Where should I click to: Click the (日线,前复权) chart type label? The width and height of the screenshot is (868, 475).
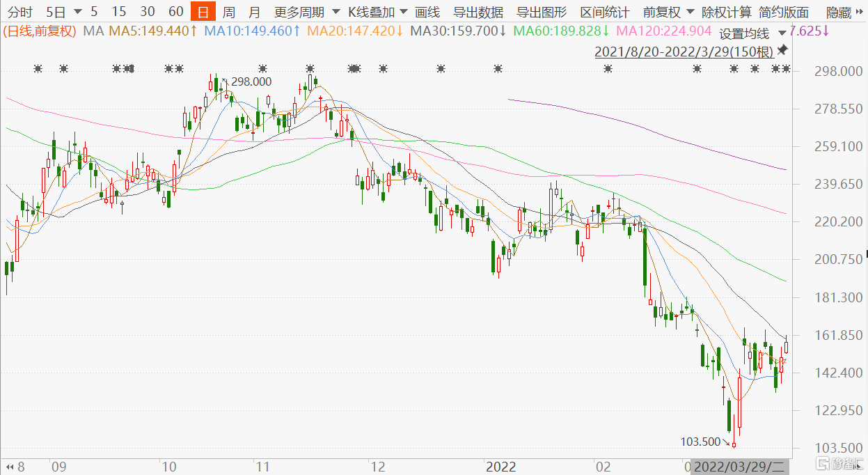39,31
